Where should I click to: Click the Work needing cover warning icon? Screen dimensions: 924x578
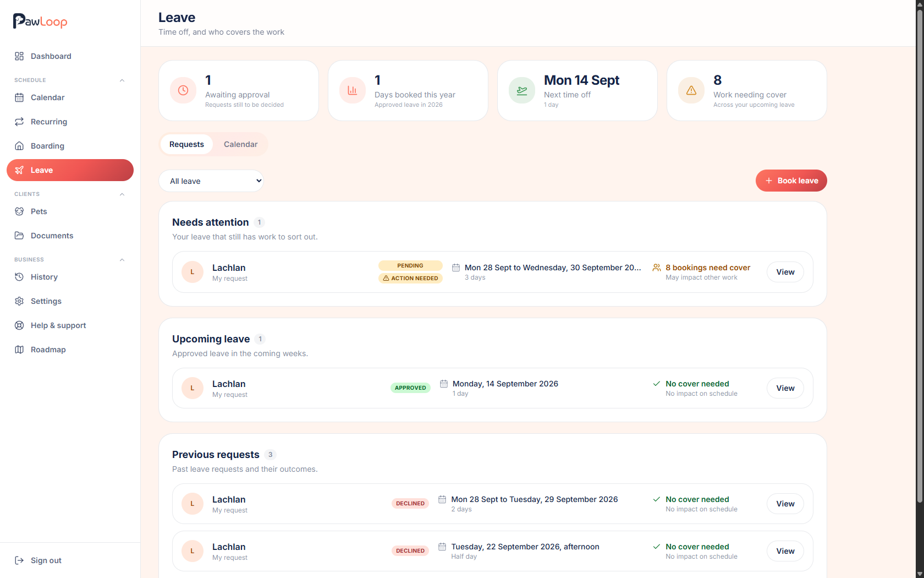coord(691,90)
